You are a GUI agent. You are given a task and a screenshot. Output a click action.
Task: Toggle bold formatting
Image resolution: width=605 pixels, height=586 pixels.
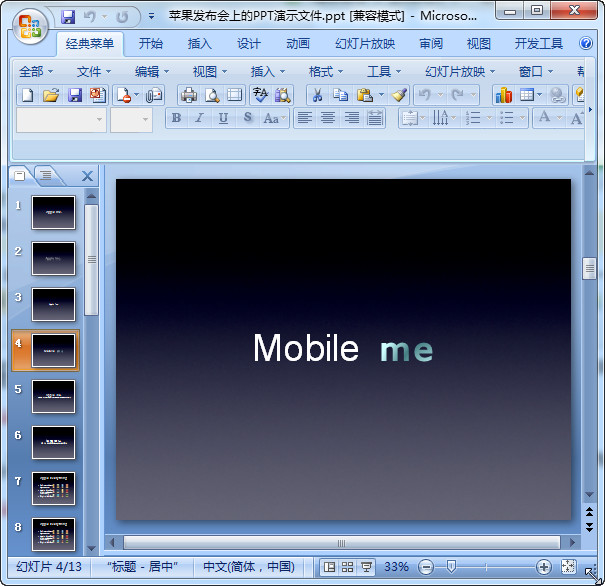click(x=176, y=118)
